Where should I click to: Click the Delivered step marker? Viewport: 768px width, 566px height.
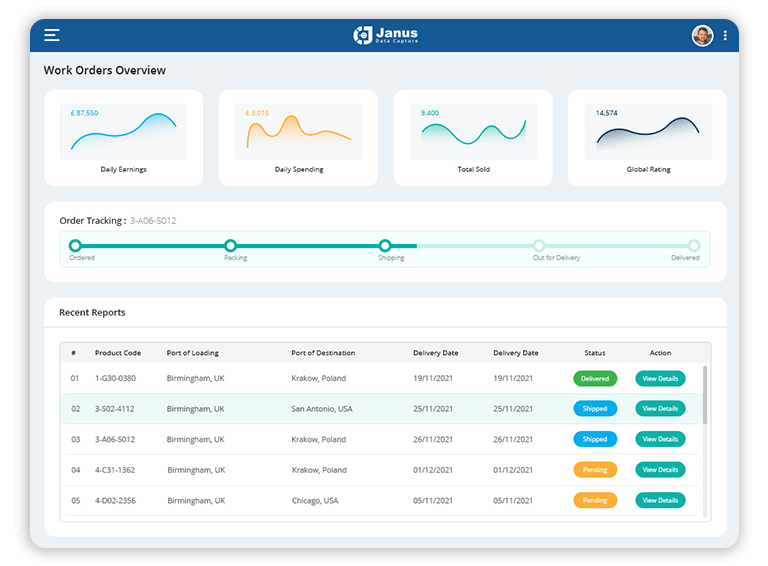(x=694, y=245)
